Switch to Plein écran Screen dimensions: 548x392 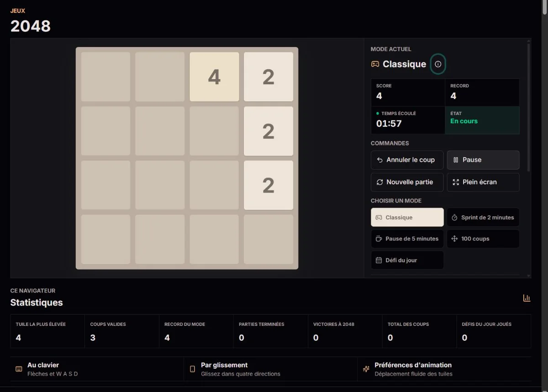(483, 182)
